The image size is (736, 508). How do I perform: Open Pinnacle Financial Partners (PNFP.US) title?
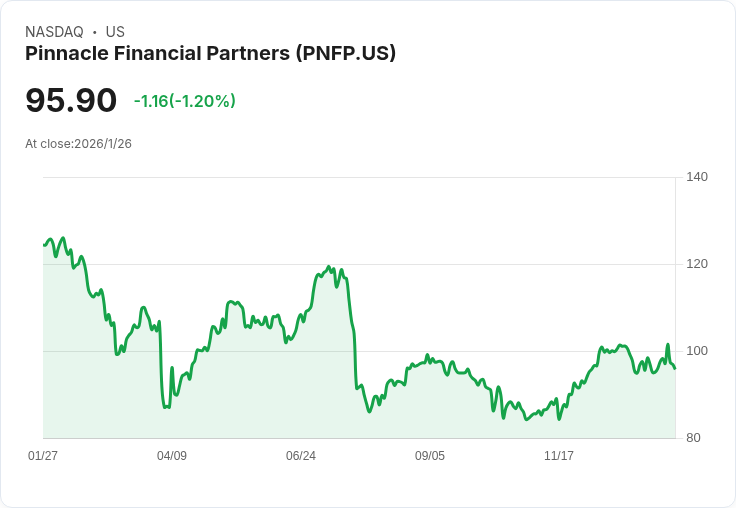210,54
